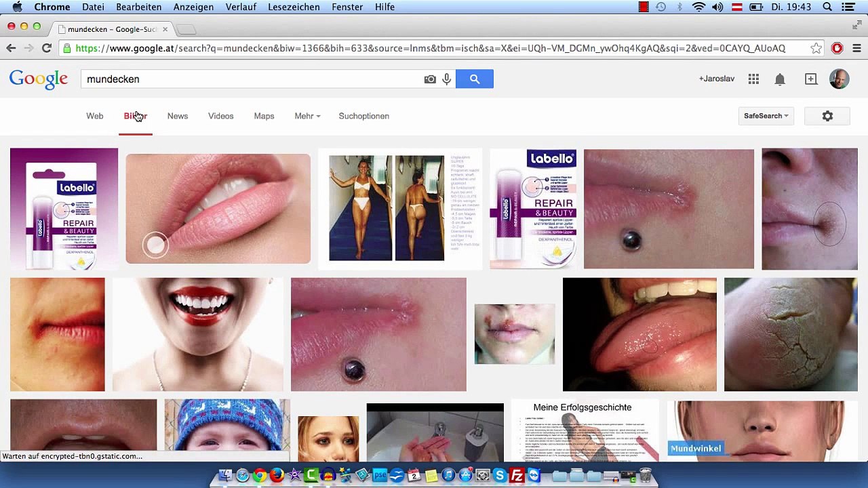Focus the search box containing mundecken
This screenshot has height=488, width=868.
251,79
